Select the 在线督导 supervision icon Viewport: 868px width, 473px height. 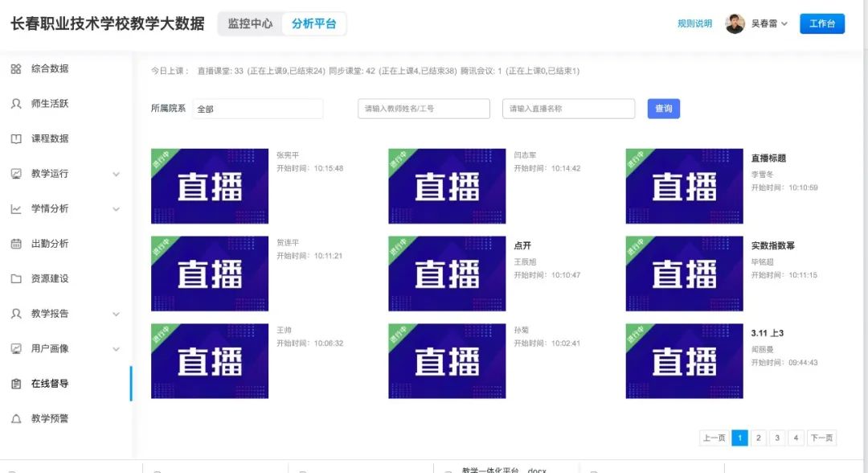[x=16, y=384]
